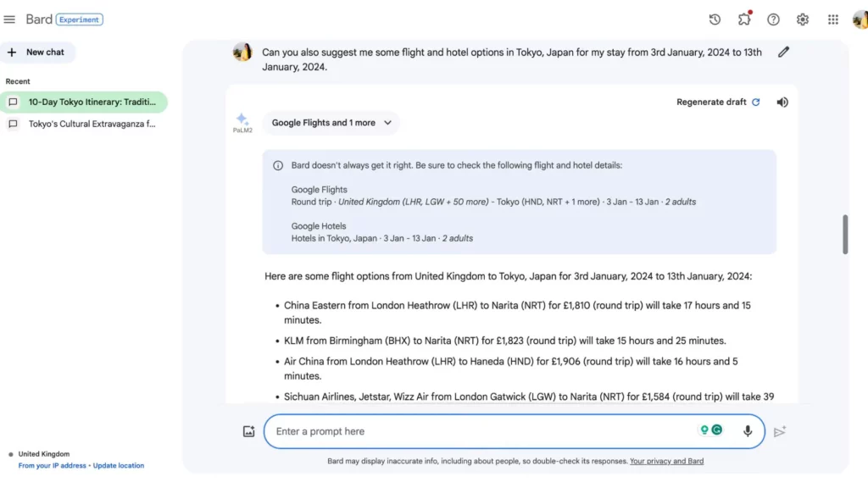Click the upload image icon

(248, 431)
